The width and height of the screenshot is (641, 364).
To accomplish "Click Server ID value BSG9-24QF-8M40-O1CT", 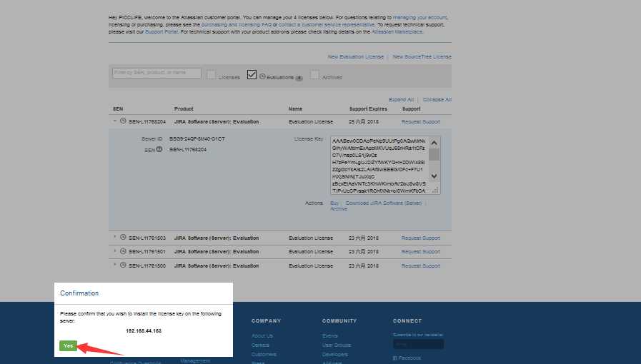I will (x=197, y=138).
